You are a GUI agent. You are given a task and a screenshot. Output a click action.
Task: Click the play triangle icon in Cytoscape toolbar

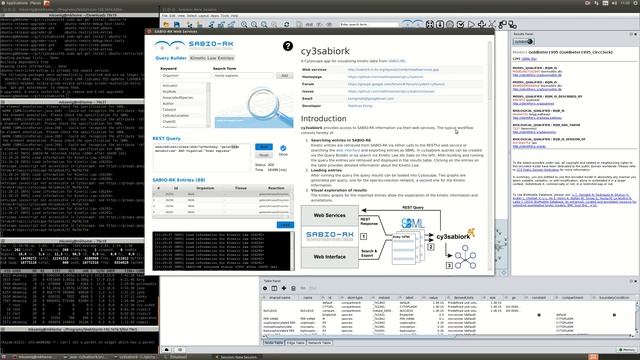click(x=471, y=24)
